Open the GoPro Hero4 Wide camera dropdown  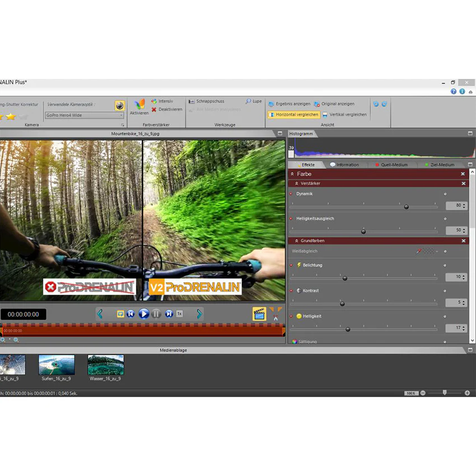coord(85,115)
